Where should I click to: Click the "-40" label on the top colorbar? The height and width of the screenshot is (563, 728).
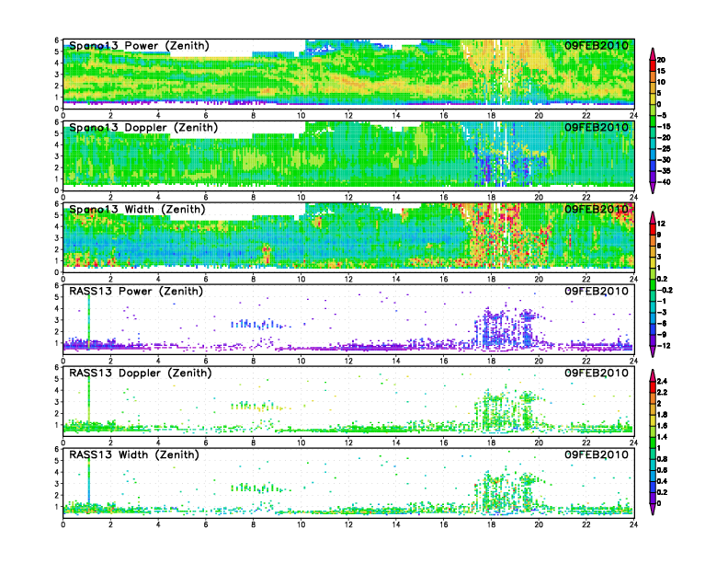click(x=664, y=182)
